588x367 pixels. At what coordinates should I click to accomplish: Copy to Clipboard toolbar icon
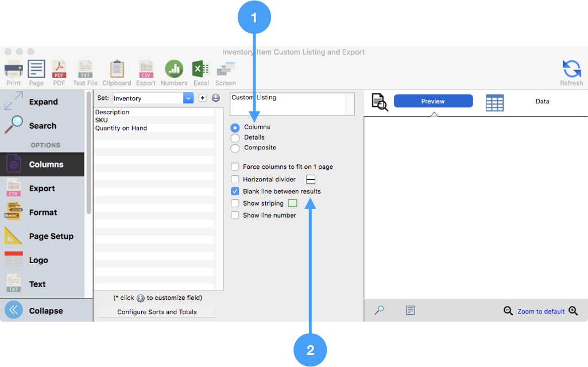coord(117,70)
